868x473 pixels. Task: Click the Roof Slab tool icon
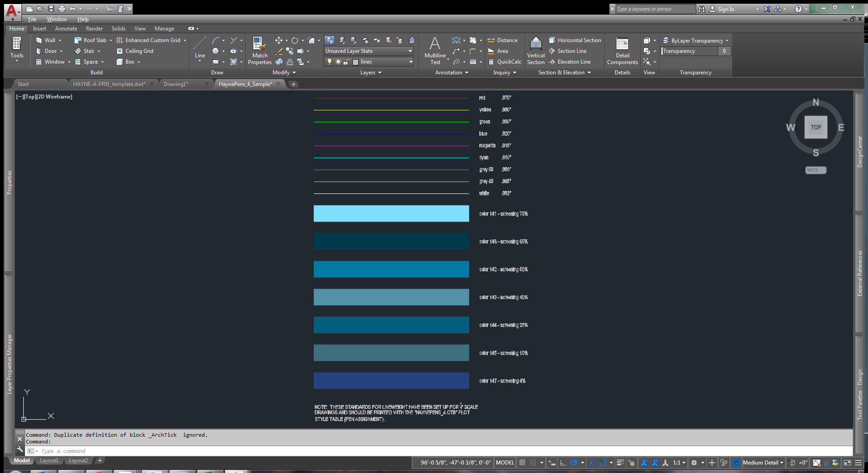pos(78,40)
